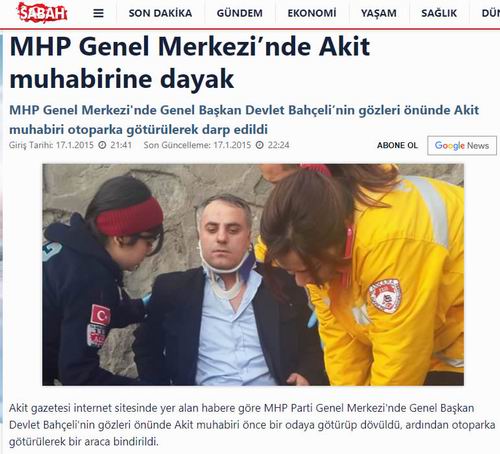
Task: Click the Giriş Tarihi date text
Action: coord(51,145)
